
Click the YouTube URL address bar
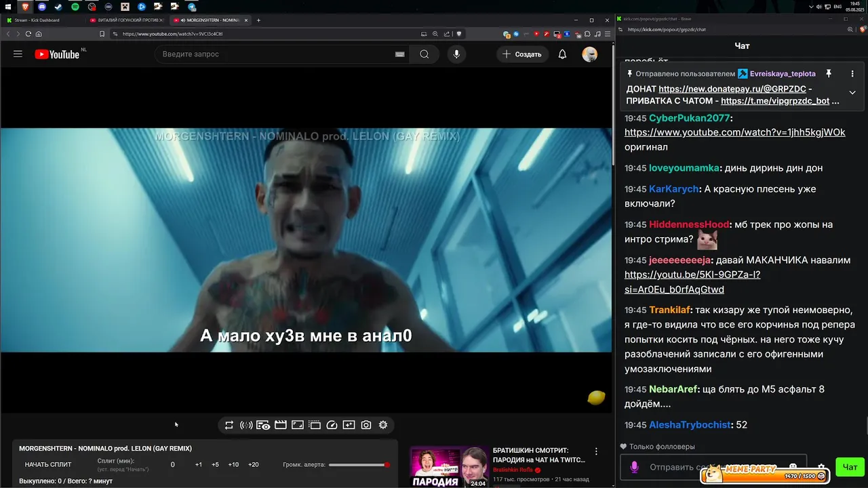pyautogui.click(x=264, y=34)
